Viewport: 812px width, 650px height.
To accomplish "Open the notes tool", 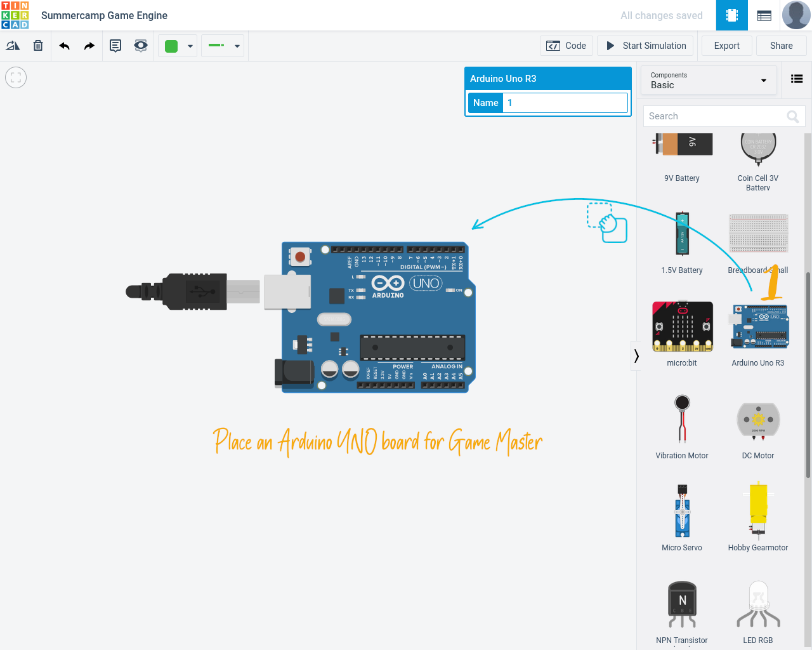I will 115,46.
